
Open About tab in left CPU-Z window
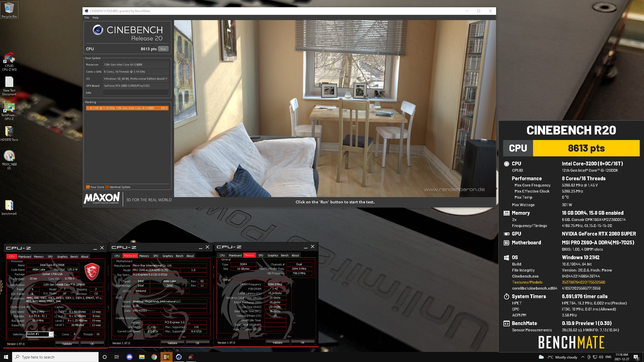(x=85, y=257)
